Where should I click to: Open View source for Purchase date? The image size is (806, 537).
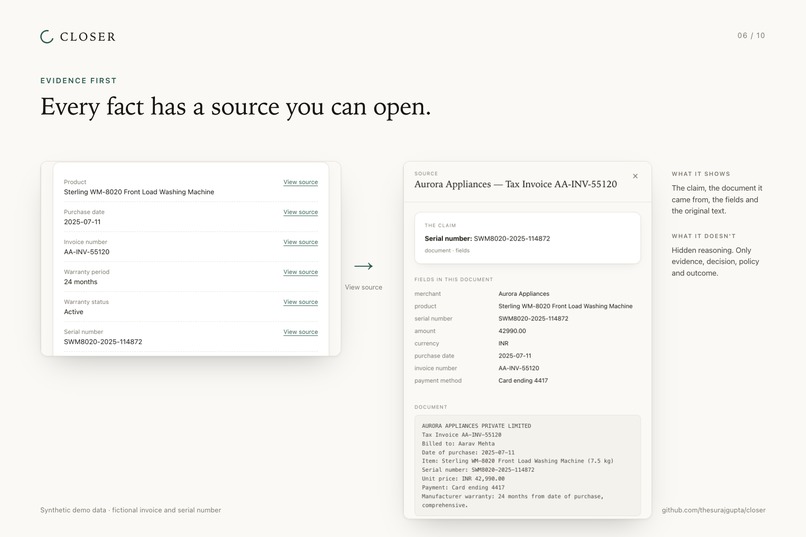pos(301,212)
